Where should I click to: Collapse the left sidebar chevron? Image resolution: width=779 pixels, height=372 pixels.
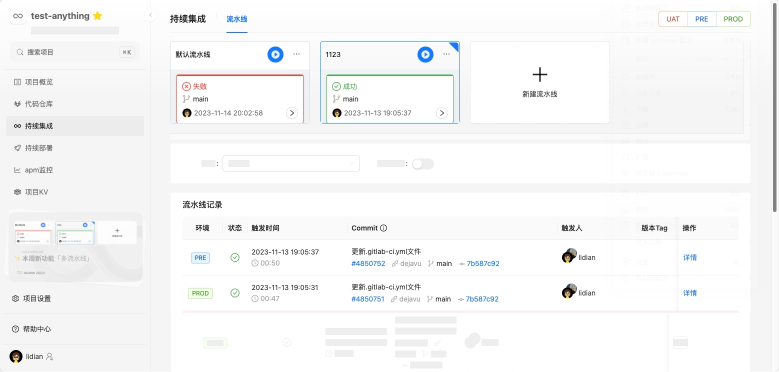tap(151, 15)
